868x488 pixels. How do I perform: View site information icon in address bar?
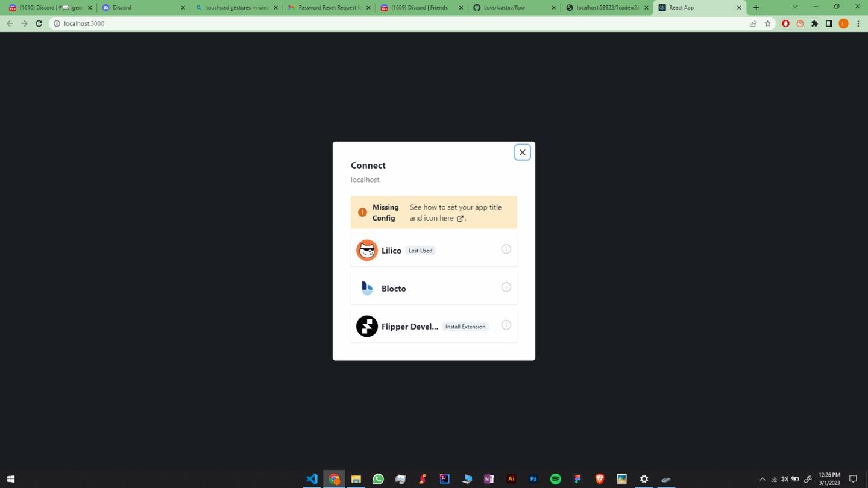click(x=57, y=23)
